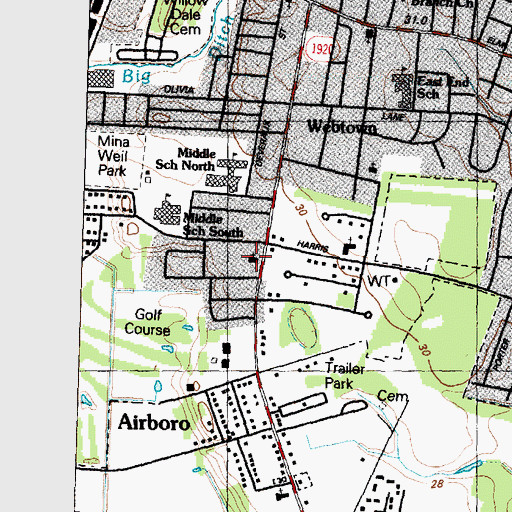Image resolution: width=512 pixels, height=512 pixels.
Task: Select the Mina Weil Park label
Action: coord(113,156)
